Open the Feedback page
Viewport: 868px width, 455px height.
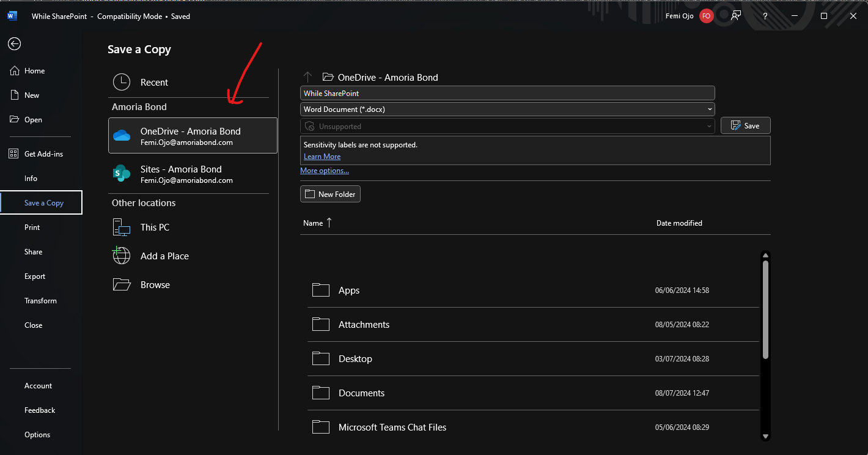(40, 410)
